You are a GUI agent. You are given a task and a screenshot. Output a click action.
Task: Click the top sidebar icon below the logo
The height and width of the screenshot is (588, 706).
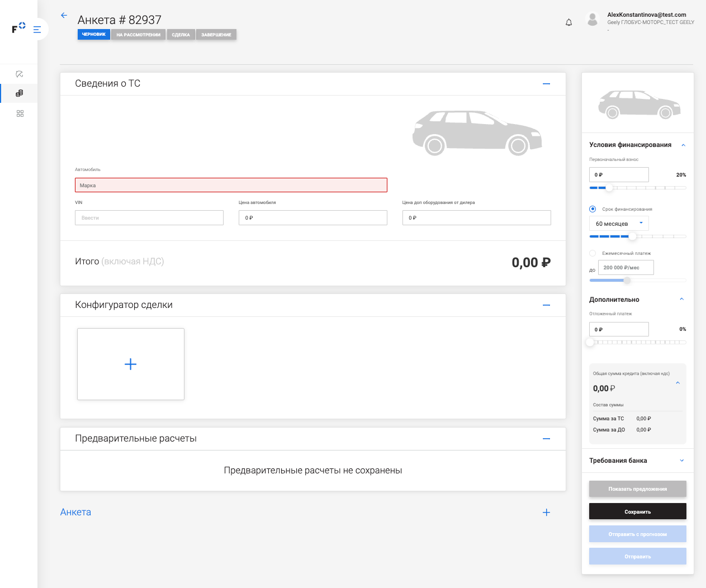pyautogui.click(x=20, y=74)
